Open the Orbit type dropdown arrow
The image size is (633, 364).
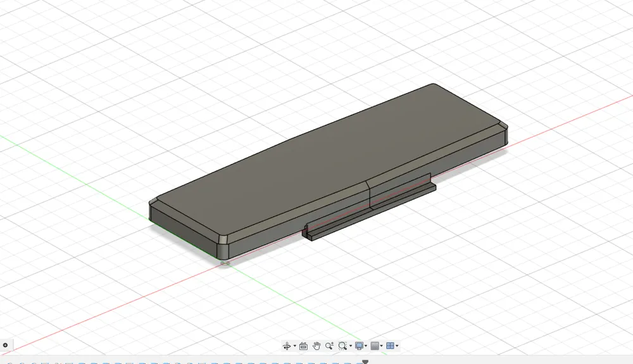[295, 346]
